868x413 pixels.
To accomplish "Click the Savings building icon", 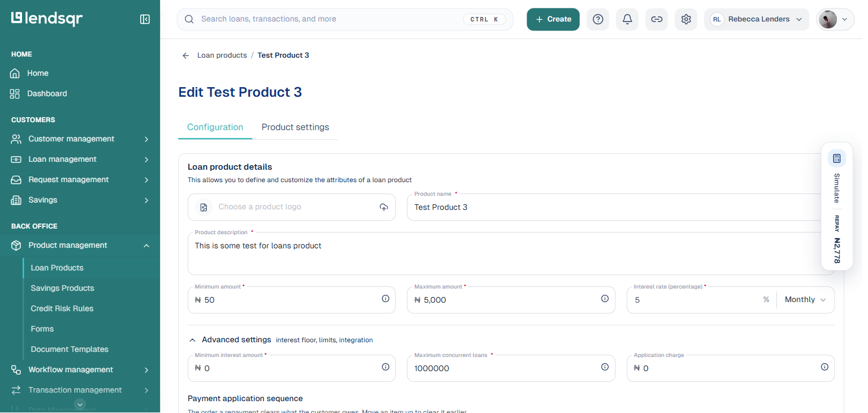I will pyautogui.click(x=16, y=200).
